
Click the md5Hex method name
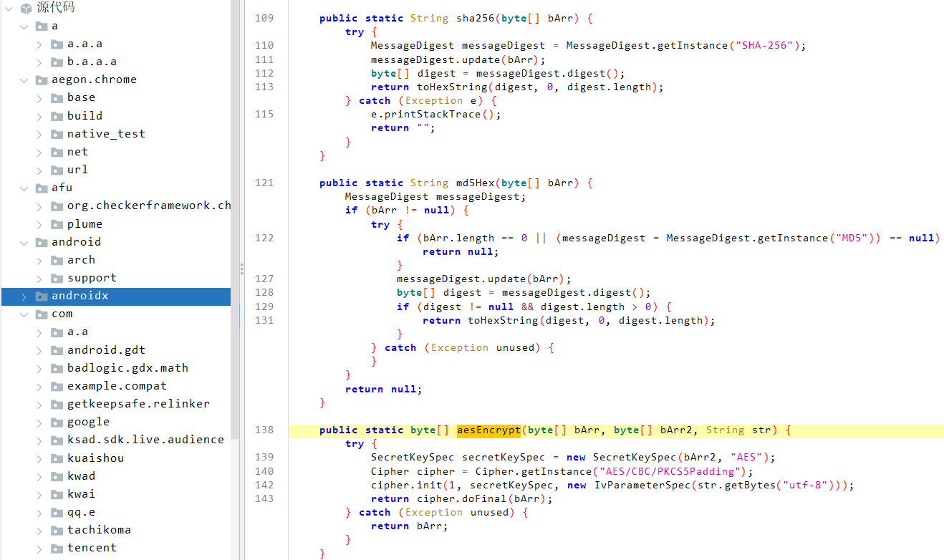point(481,183)
